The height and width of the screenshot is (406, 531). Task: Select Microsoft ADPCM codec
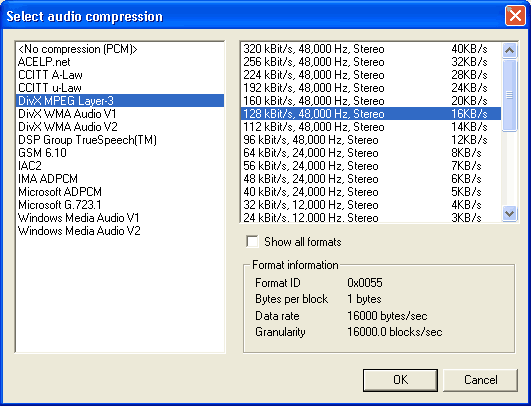(x=120, y=191)
